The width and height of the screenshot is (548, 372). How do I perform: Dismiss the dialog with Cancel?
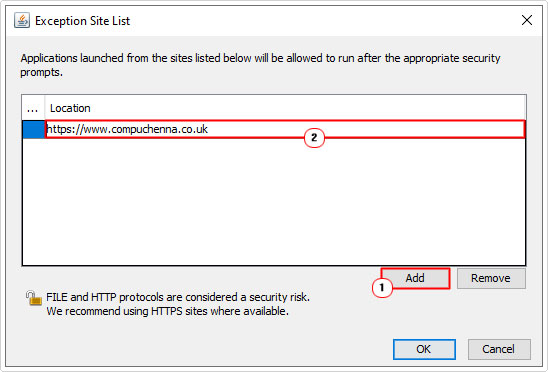(499, 349)
